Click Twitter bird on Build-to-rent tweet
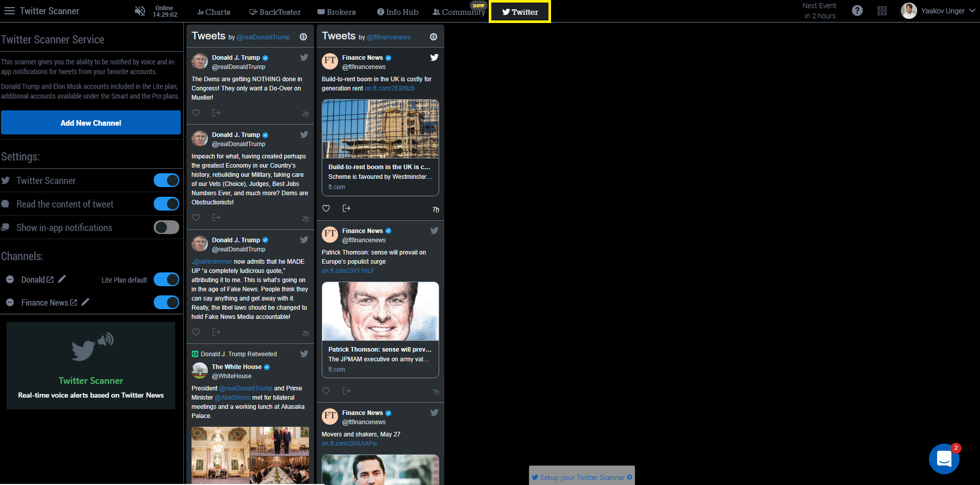 [434, 57]
